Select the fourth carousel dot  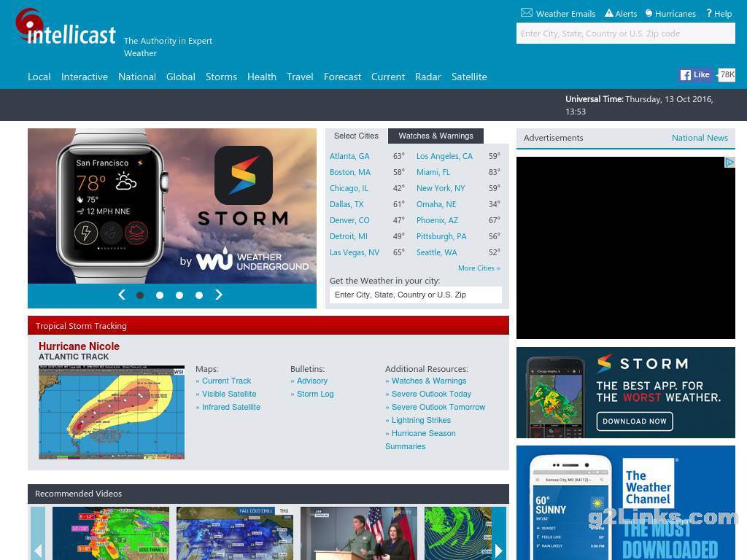pyautogui.click(x=199, y=295)
